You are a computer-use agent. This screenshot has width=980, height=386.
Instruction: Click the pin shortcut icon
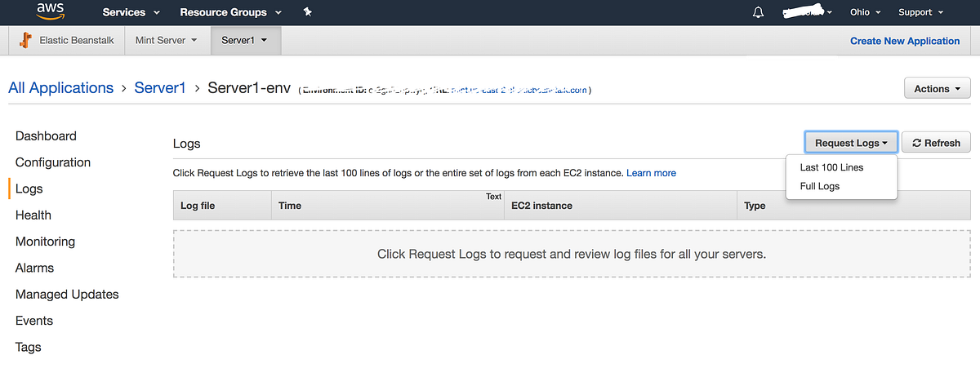click(307, 12)
